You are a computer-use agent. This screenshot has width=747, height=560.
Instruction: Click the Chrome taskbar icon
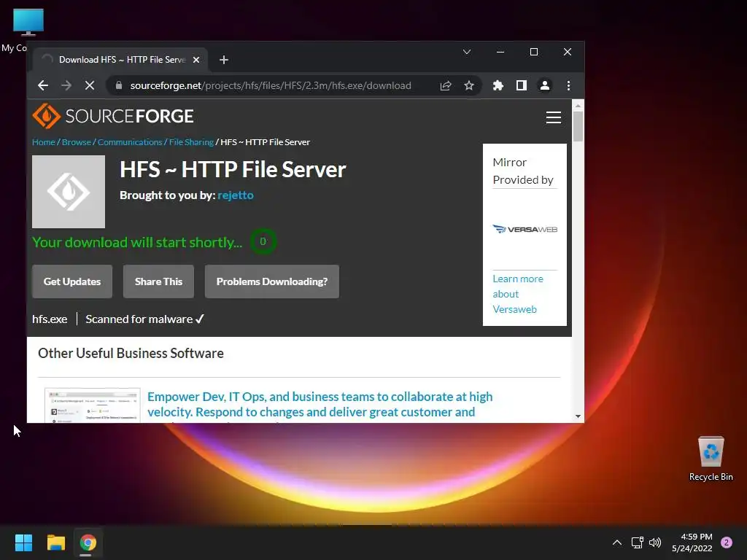point(88,542)
